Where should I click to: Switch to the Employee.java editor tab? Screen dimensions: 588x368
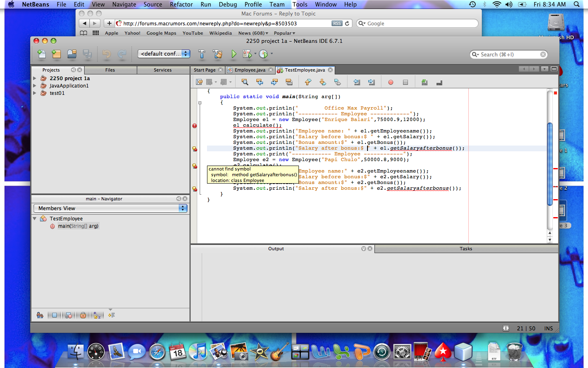point(250,70)
